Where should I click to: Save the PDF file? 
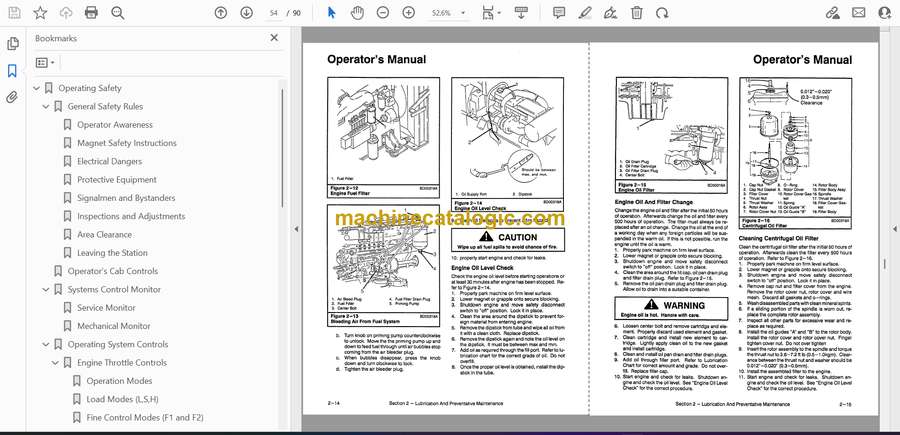coord(14,13)
